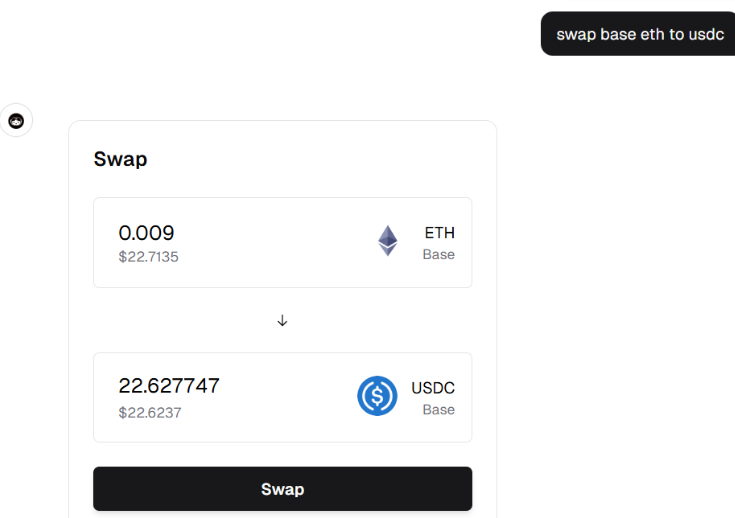Click the $22.6237 value under USDC amount
735x518 pixels.
pyautogui.click(x=150, y=413)
